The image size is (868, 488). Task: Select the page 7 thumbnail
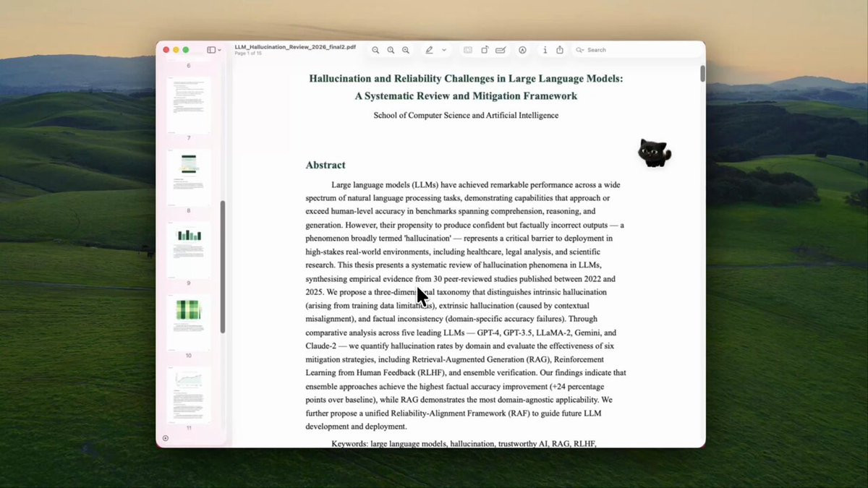(189, 105)
